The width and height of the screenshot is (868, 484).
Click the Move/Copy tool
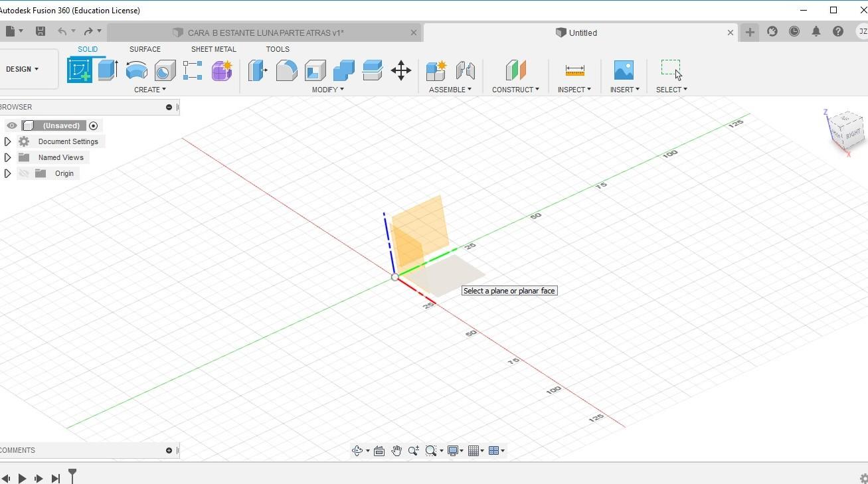pyautogui.click(x=401, y=70)
